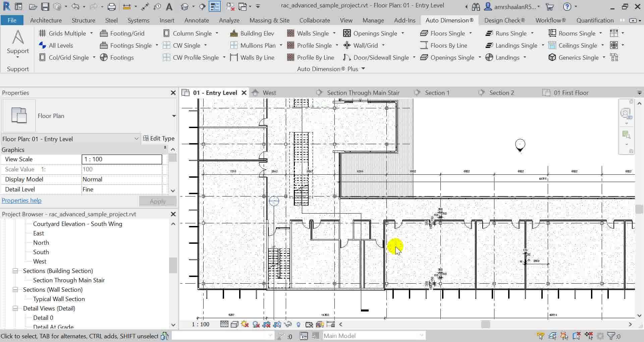Click the Print icon in quick access toolbar
Viewport: 644px width, 342px height.
(112, 6)
